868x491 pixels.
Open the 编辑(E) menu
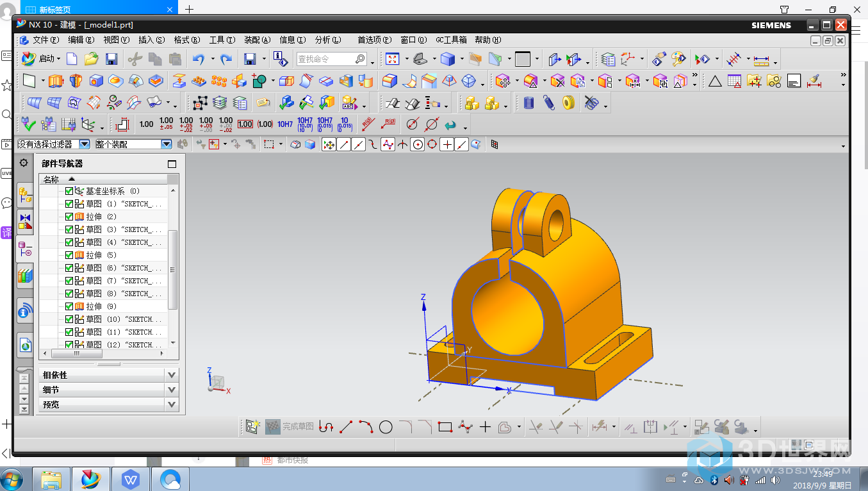tap(81, 40)
